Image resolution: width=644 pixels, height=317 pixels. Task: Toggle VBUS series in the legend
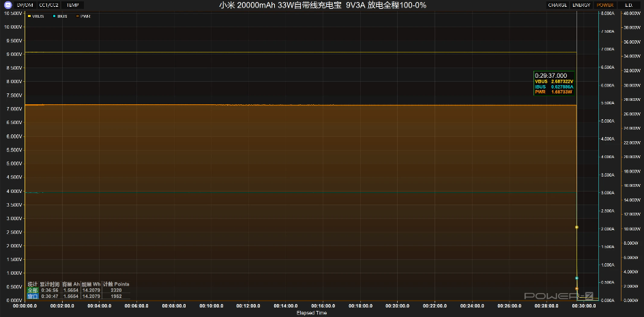[x=35, y=16]
